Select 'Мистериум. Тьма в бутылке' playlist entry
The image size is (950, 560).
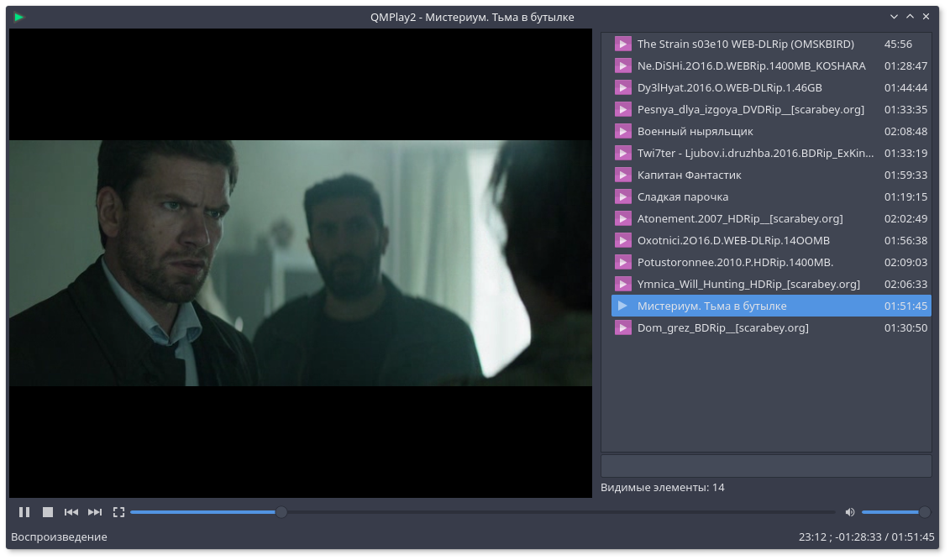click(771, 306)
